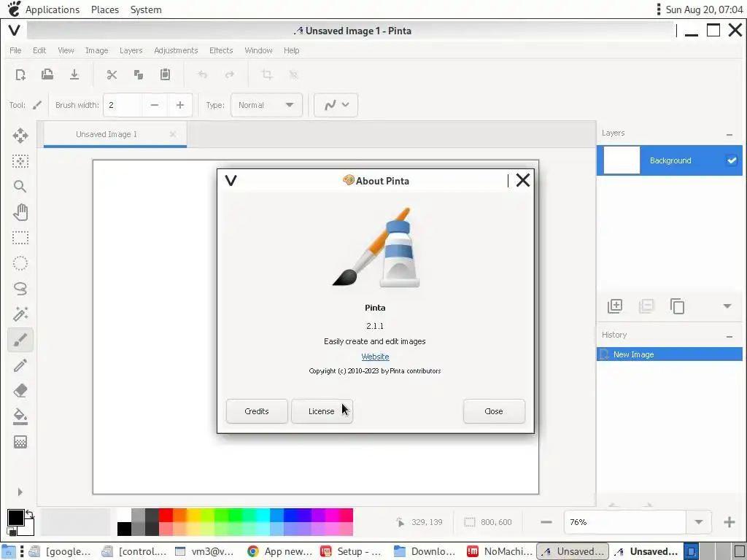Open the antialiasing options dropdown
Image resolution: width=747 pixels, height=560 pixels.
pyautogui.click(x=336, y=105)
